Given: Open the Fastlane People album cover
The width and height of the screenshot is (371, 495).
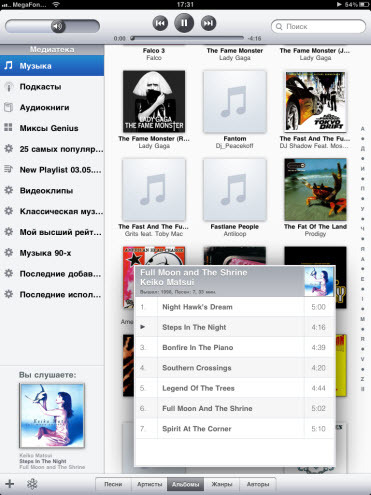Looking at the screenshot, I should coord(235,189).
